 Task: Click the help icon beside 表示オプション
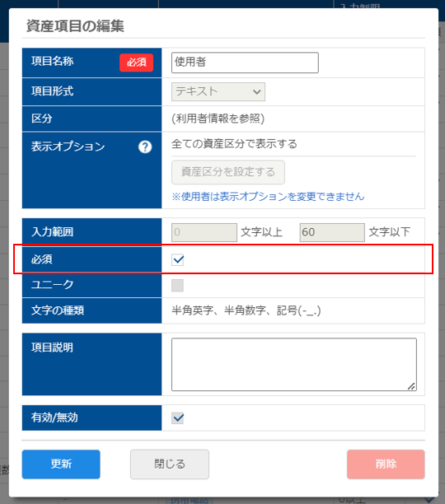pos(145,147)
